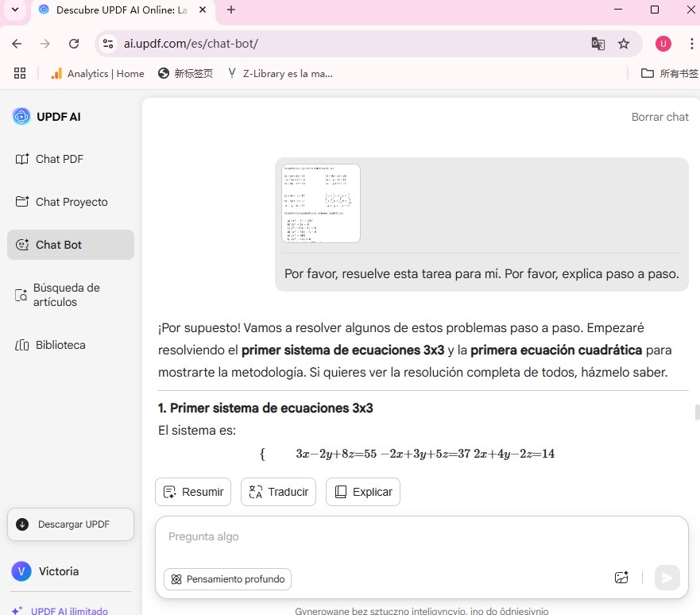Toggle Pensamiento profundo mode
This screenshot has width=700, height=615.
pos(227,579)
